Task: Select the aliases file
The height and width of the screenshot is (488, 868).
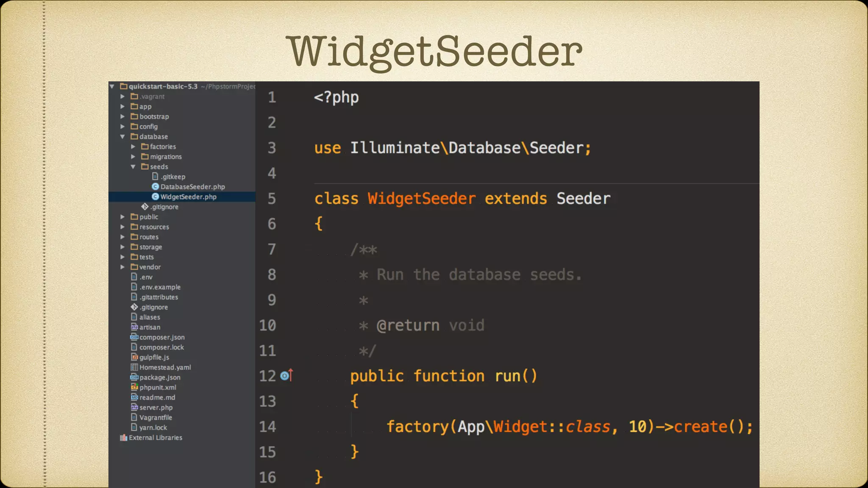Action: 150,317
